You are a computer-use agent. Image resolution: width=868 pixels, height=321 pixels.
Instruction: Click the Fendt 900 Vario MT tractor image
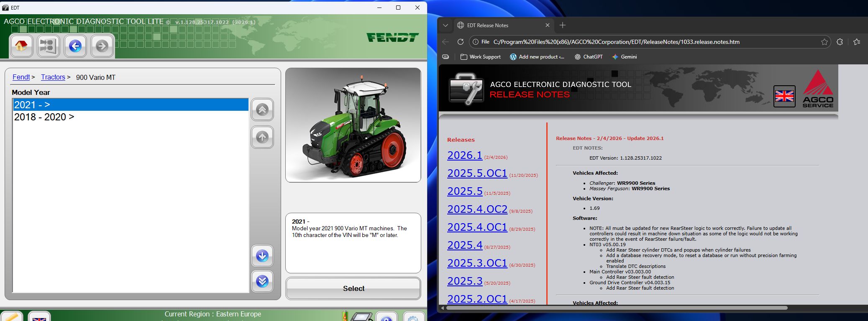[x=353, y=125]
